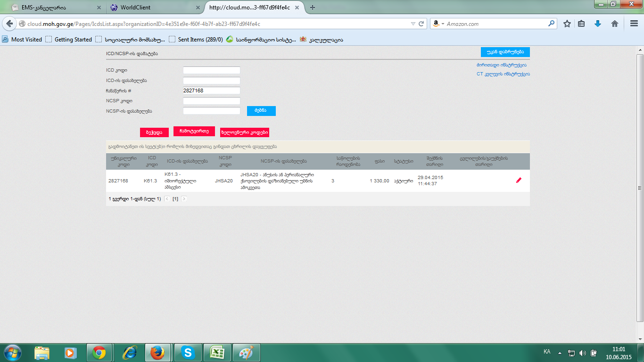The height and width of the screenshot is (362, 644).
Task: Click the red pencil edit icon in row
Action: [x=519, y=180]
